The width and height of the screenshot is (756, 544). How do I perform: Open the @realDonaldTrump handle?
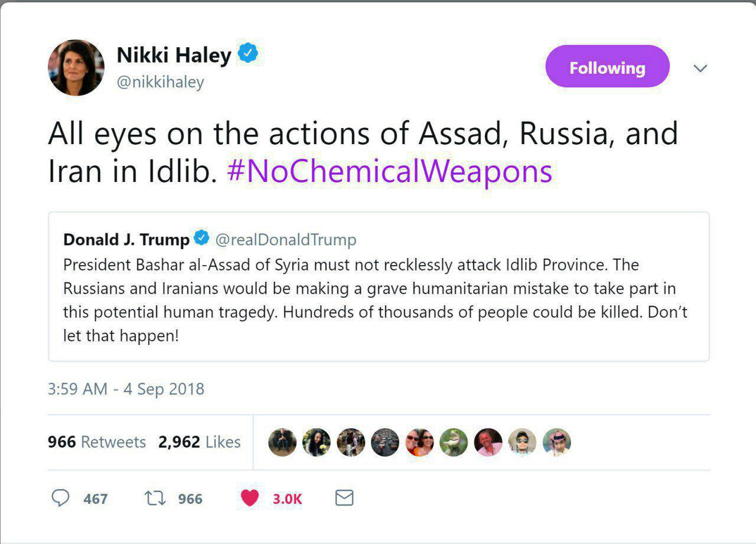click(286, 240)
